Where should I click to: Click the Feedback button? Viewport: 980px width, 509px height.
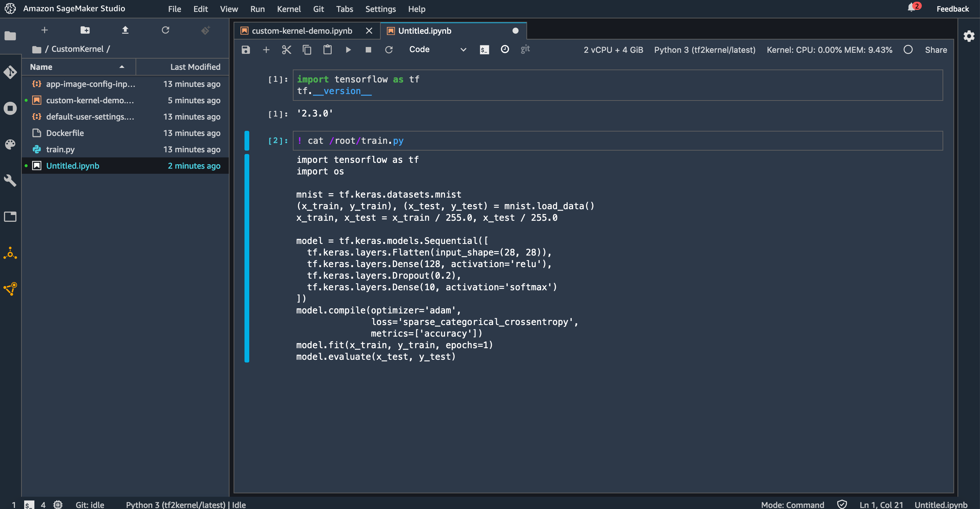click(952, 9)
